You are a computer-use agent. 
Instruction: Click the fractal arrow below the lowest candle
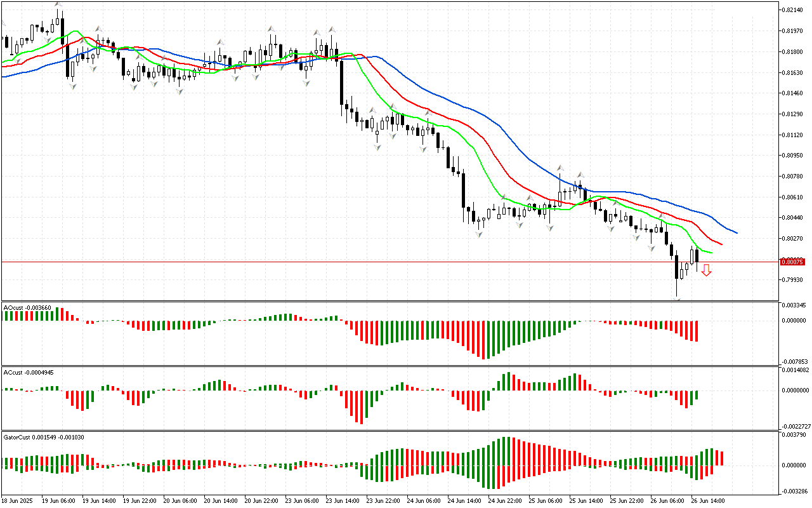(x=677, y=298)
